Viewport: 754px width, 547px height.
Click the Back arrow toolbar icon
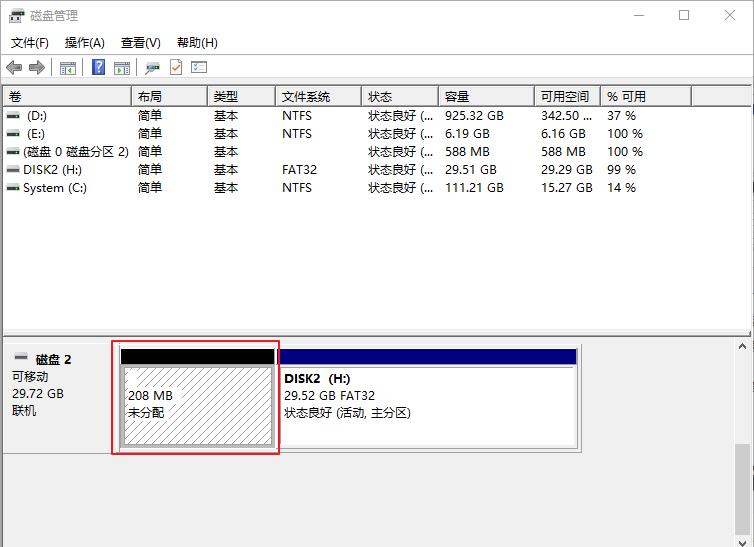point(14,67)
